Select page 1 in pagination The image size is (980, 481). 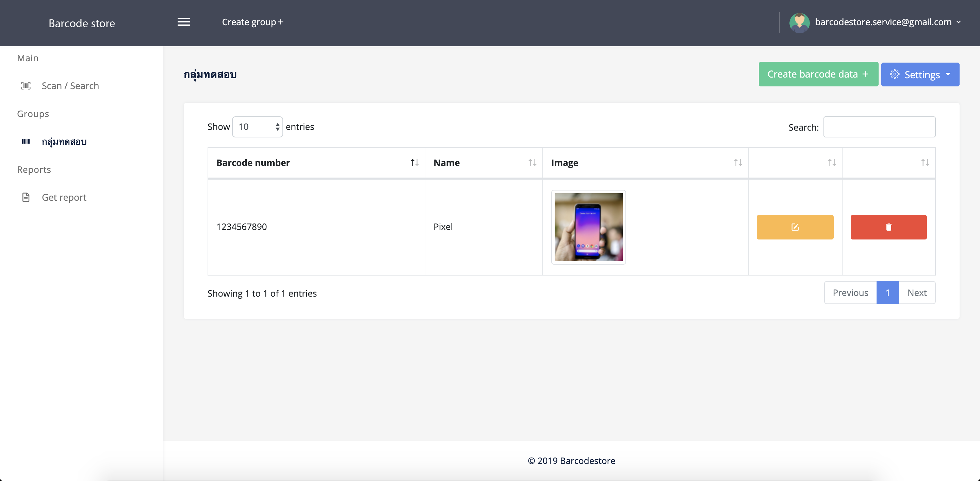(x=887, y=293)
